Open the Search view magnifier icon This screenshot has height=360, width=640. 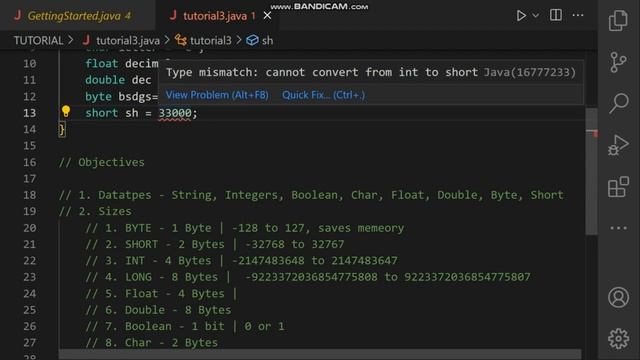tap(618, 103)
